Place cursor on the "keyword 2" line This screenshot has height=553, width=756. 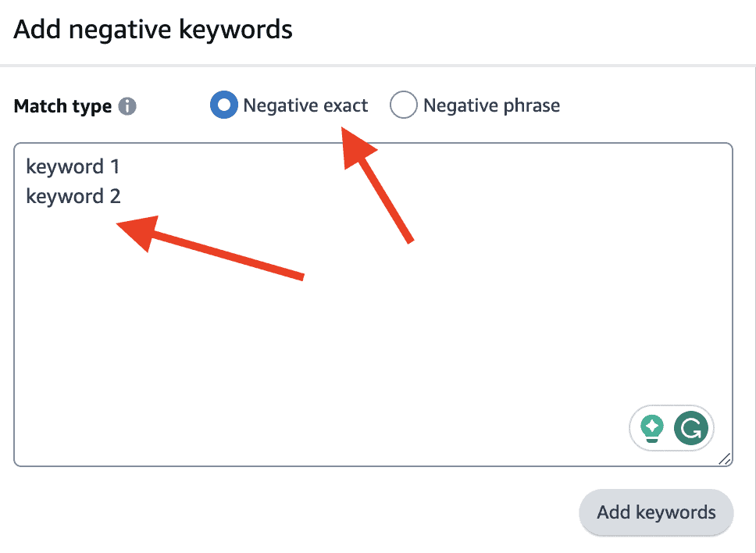[73, 196]
